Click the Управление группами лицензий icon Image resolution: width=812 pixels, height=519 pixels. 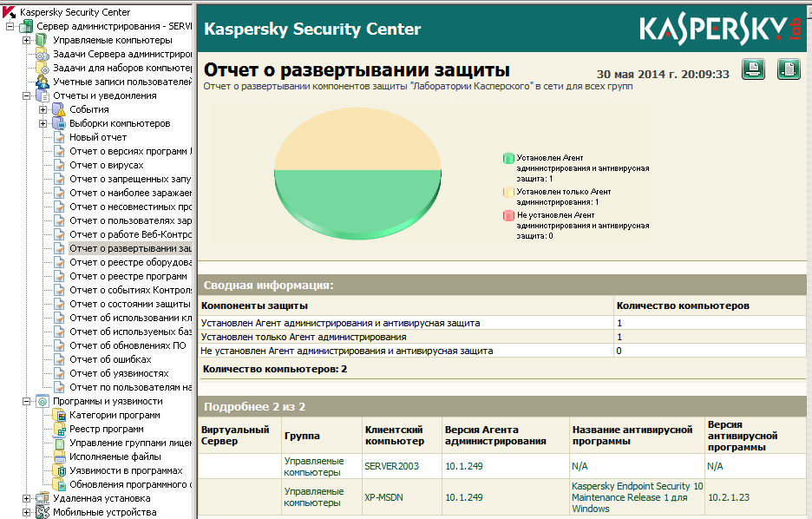coord(60,443)
